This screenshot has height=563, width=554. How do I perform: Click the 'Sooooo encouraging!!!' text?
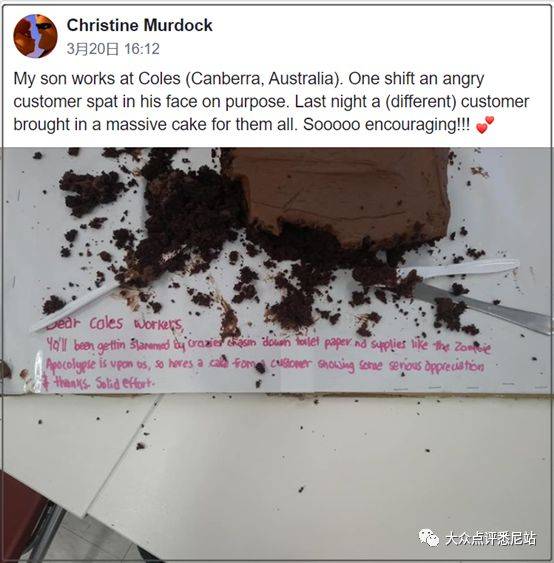click(x=386, y=125)
